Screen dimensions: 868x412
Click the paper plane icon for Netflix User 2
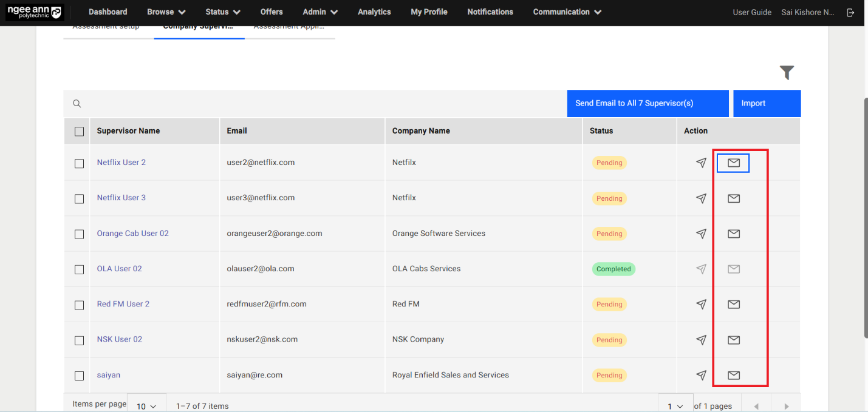click(701, 163)
